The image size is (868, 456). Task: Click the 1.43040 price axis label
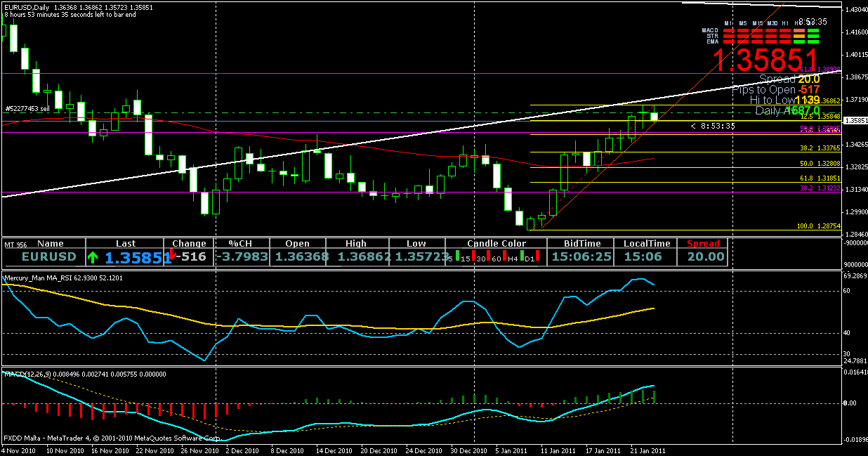pos(855,9)
